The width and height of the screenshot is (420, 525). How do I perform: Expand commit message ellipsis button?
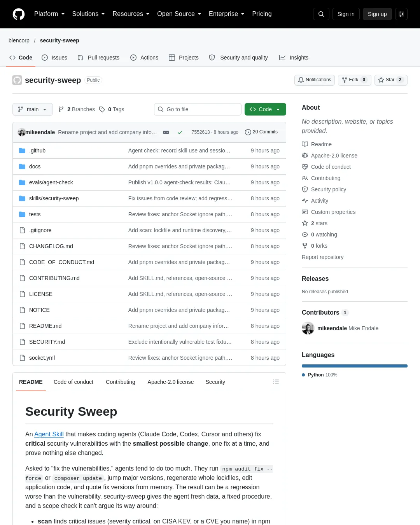tap(166, 132)
